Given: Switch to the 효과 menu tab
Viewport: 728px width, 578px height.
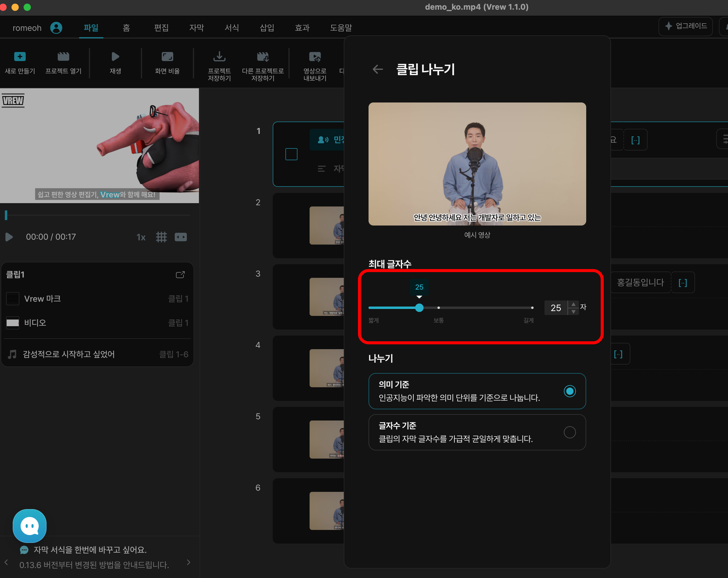Looking at the screenshot, I should coord(302,28).
